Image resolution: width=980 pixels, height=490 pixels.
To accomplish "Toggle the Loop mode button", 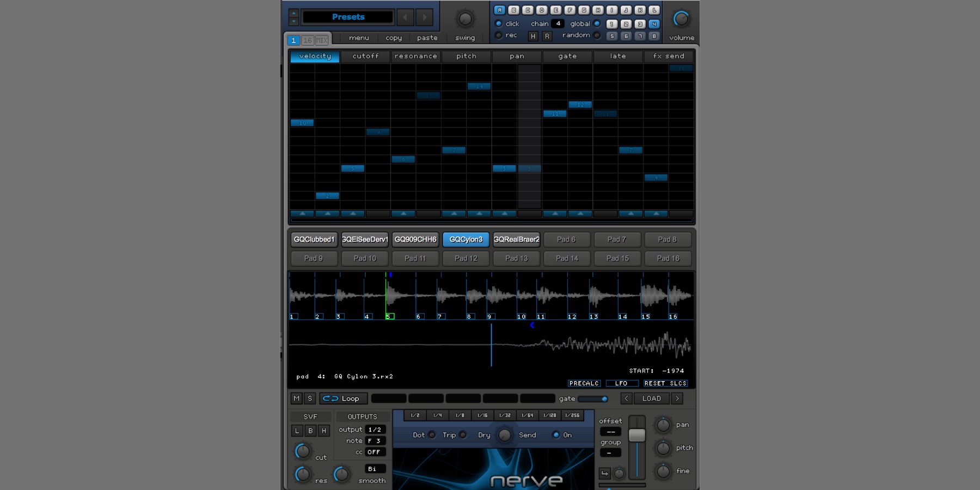I will [343, 399].
